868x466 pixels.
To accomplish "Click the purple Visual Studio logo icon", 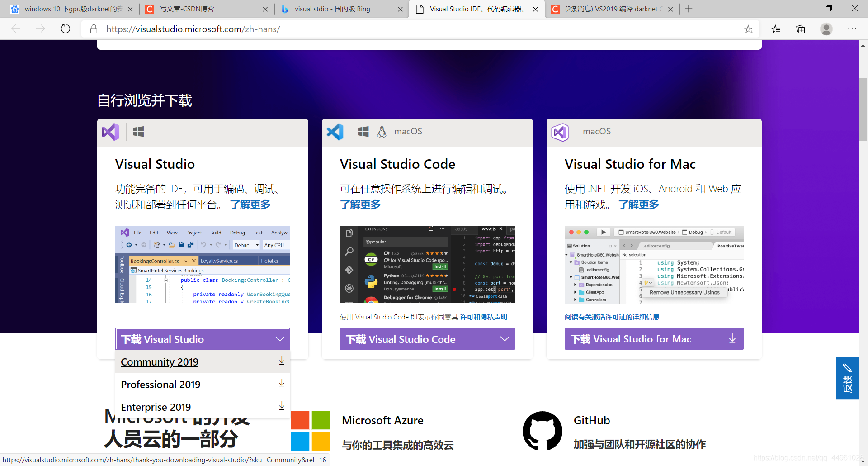I will (111, 132).
